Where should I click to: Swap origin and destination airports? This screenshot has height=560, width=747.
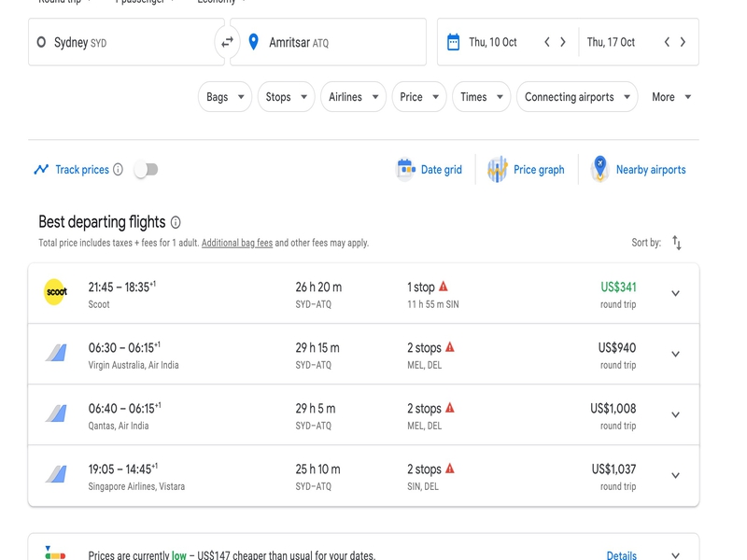point(227,42)
